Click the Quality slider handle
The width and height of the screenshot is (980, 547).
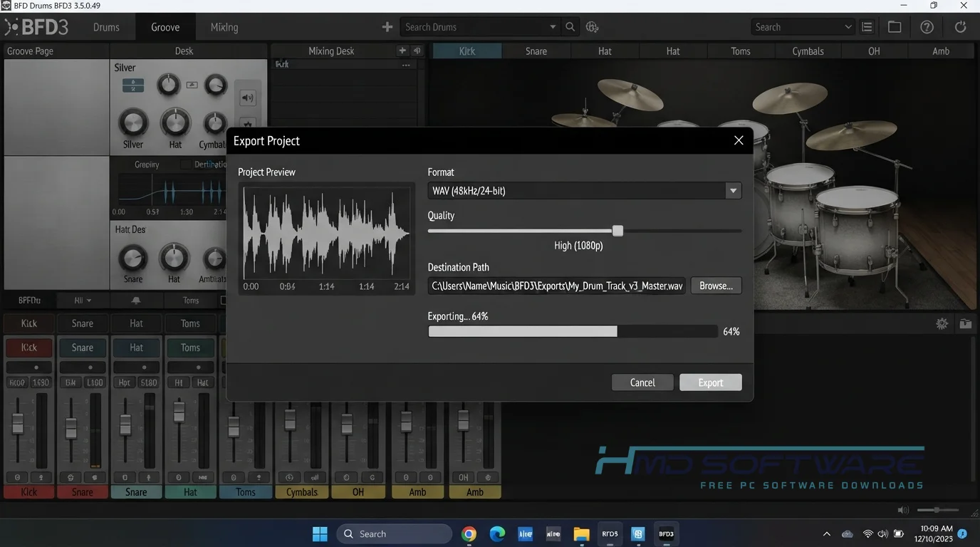[x=617, y=231]
